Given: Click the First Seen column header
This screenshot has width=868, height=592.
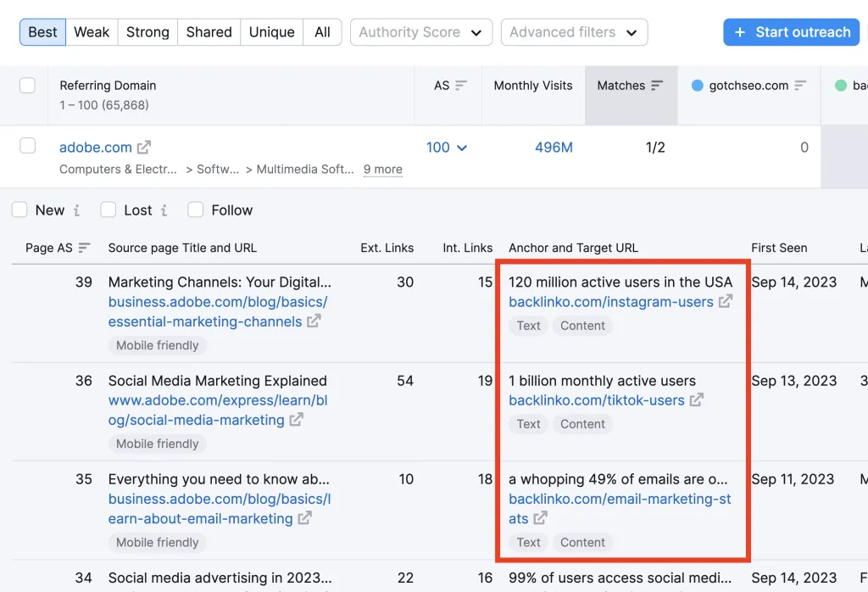Looking at the screenshot, I should (x=779, y=248).
